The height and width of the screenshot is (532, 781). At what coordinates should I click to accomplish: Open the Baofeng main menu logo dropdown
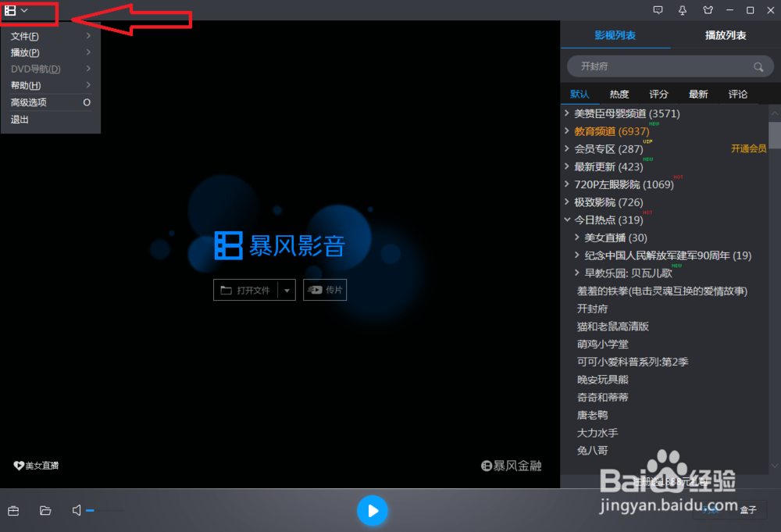click(16, 10)
